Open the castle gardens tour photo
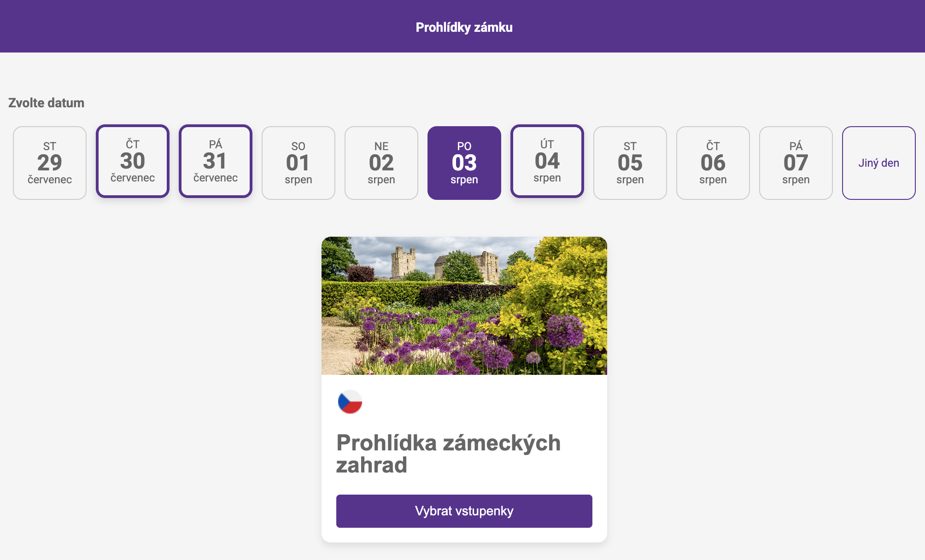 (464, 306)
